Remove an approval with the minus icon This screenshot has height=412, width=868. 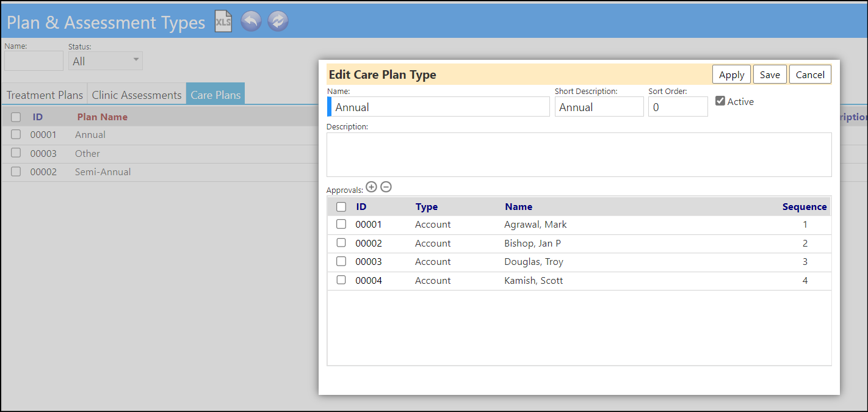click(x=386, y=187)
